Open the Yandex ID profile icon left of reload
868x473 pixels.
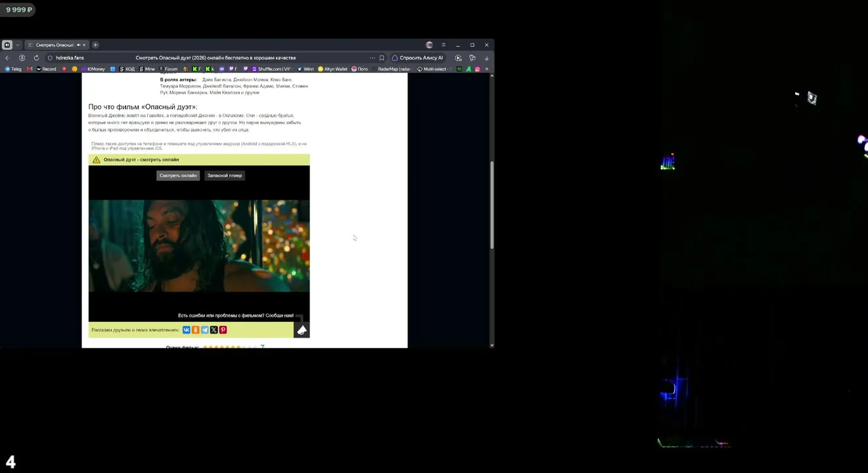(x=22, y=58)
